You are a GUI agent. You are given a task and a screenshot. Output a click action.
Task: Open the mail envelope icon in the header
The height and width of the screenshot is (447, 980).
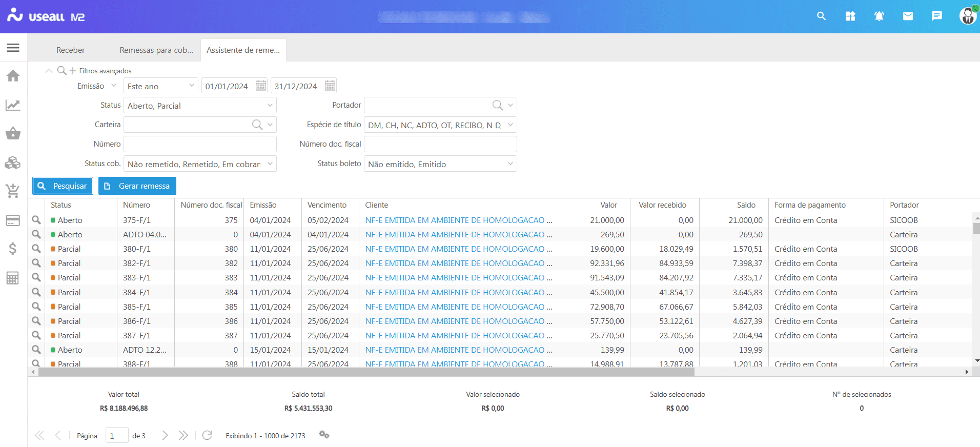point(908,16)
